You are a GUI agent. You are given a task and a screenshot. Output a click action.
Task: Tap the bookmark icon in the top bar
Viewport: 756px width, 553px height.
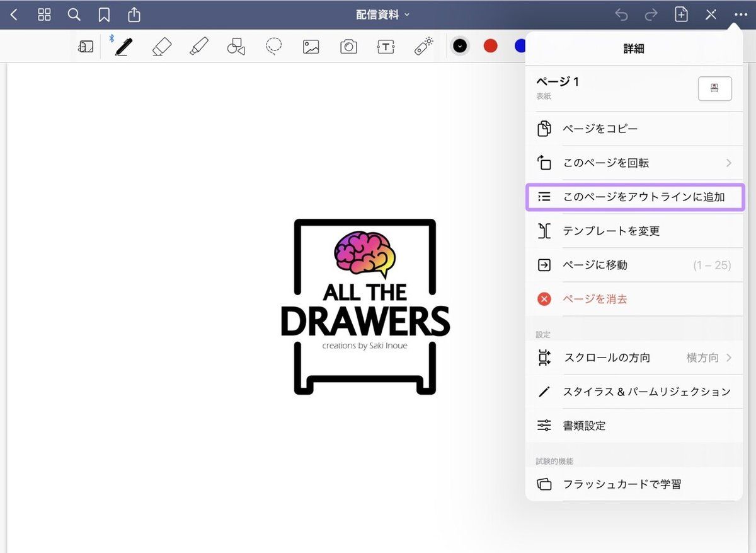point(103,14)
